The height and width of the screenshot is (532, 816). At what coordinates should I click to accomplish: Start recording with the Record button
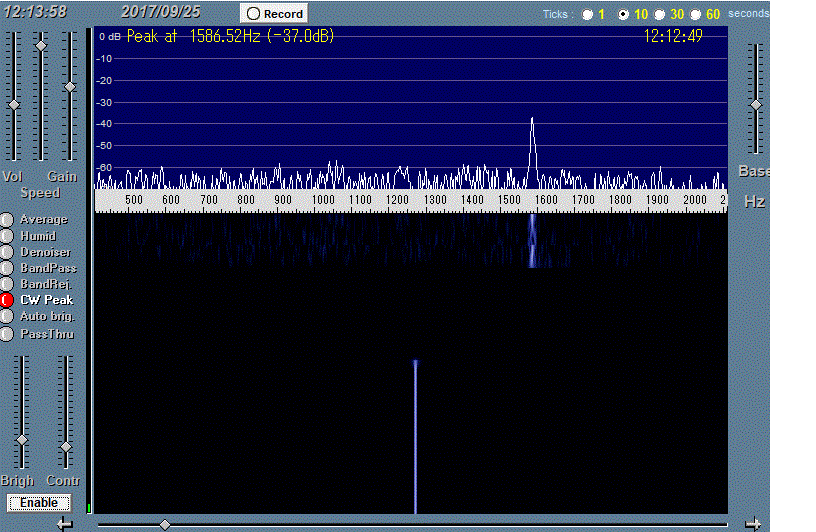(275, 14)
